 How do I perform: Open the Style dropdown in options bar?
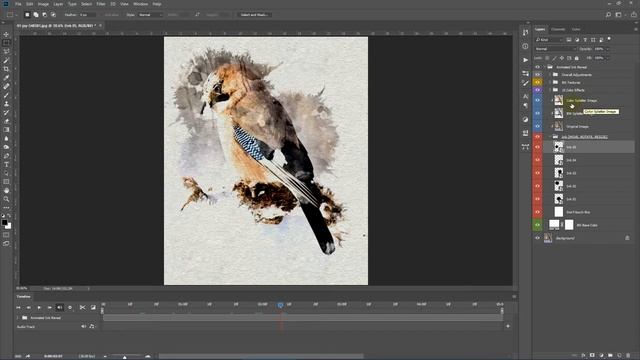tap(150, 15)
